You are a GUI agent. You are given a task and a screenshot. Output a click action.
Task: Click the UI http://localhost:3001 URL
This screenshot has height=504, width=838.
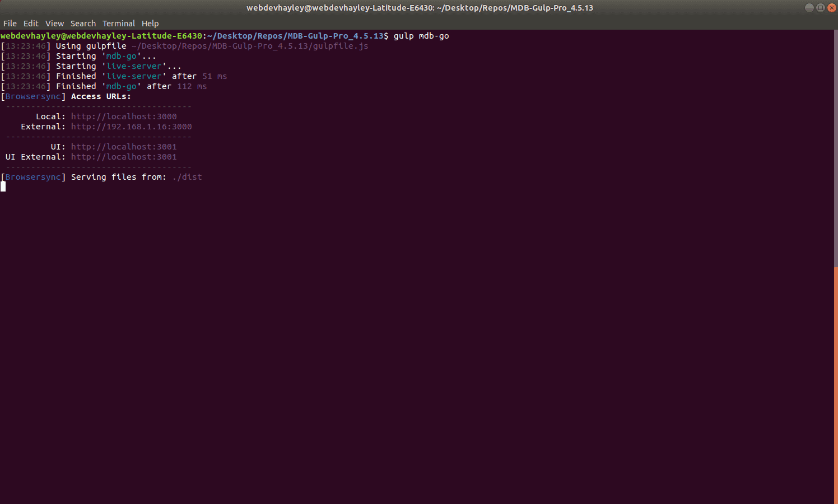coord(124,147)
